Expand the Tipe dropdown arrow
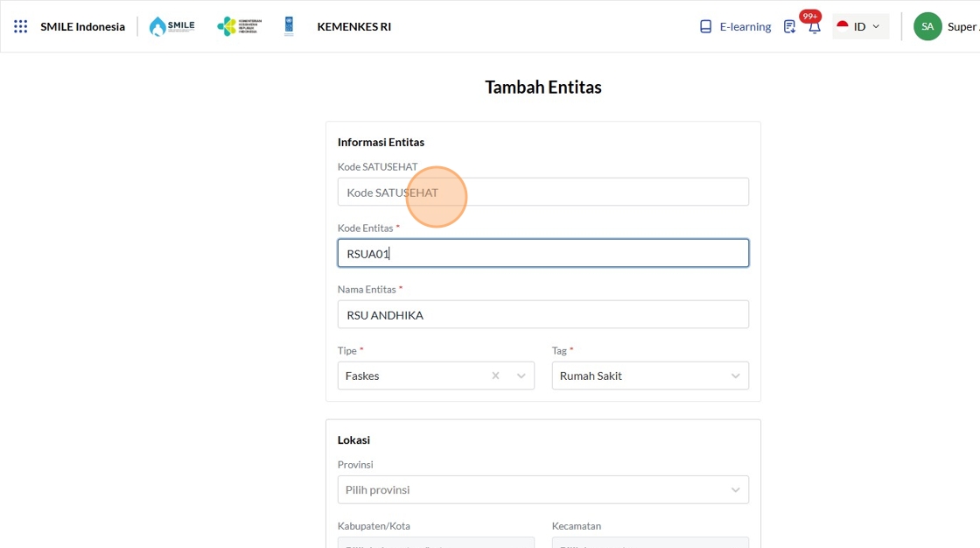The image size is (980, 548). [x=521, y=376]
